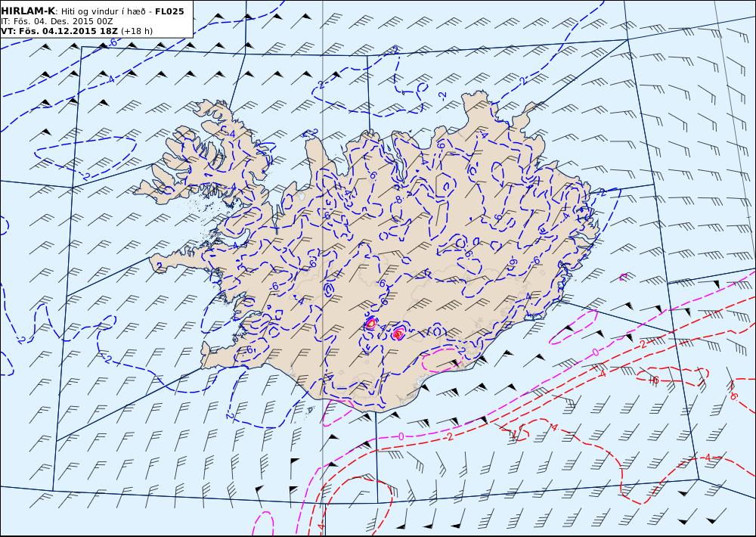Screen dimensions: 756x537
Task: Click the 'IT: Fös. 04. Des. 2015 00Z' line
Action: [x=57, y=21]
